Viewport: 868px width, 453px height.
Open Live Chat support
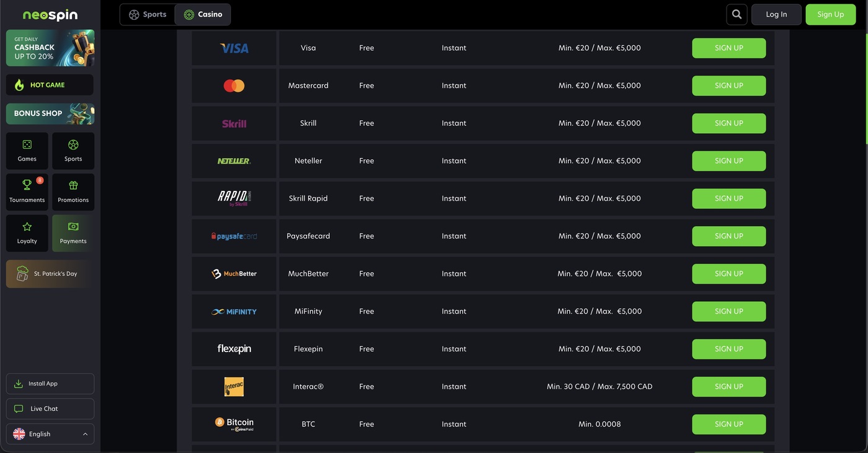[x=50, y=408]
